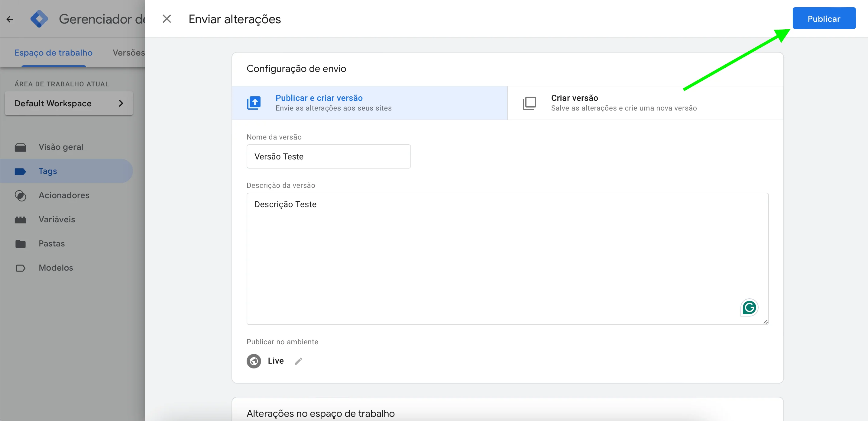This screenshot has width=868, height=421.
Task: Close the Enviar alterações panel
Action: (x=167, y=19)
